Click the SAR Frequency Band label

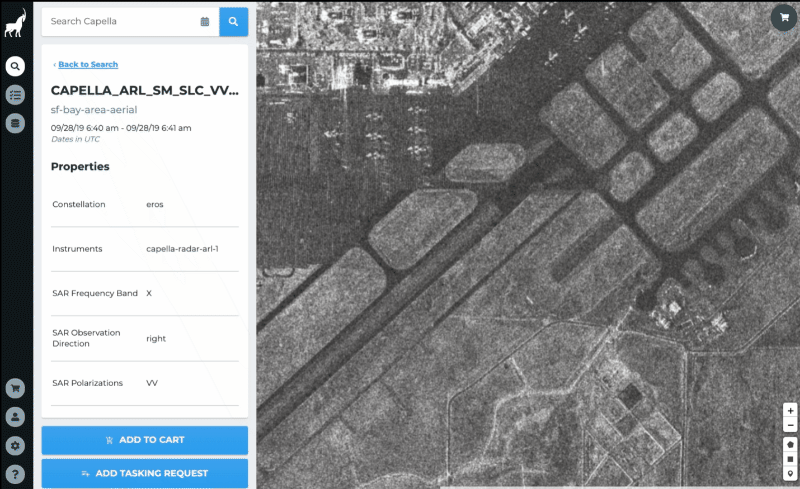click(95, 293)
